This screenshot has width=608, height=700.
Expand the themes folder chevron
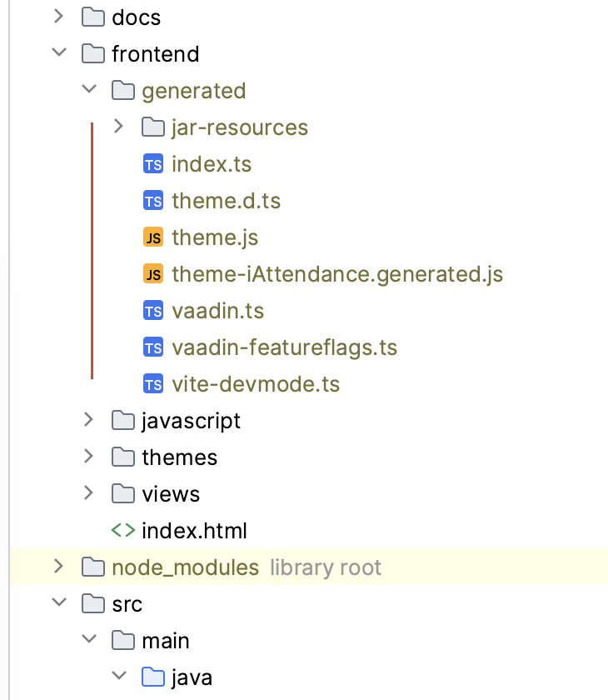[88, 457]
